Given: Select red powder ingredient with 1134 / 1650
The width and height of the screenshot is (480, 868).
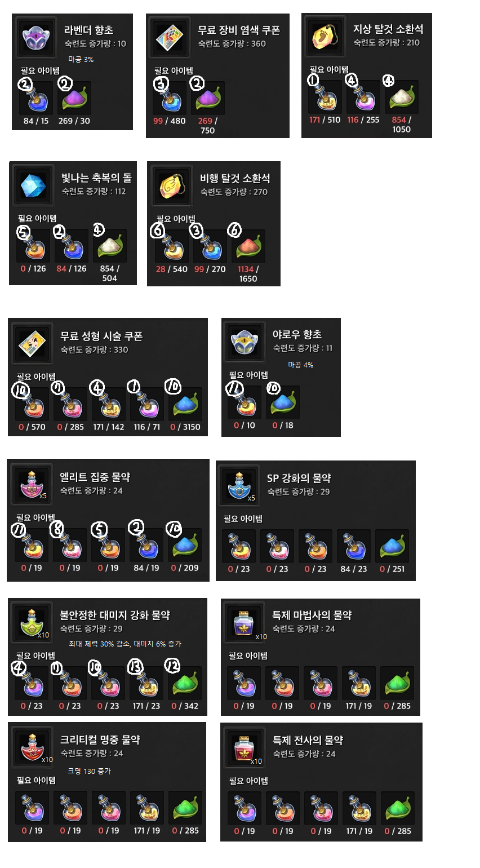Looking at the screenshot, I should pyautogui.click(x=248, y=246).
